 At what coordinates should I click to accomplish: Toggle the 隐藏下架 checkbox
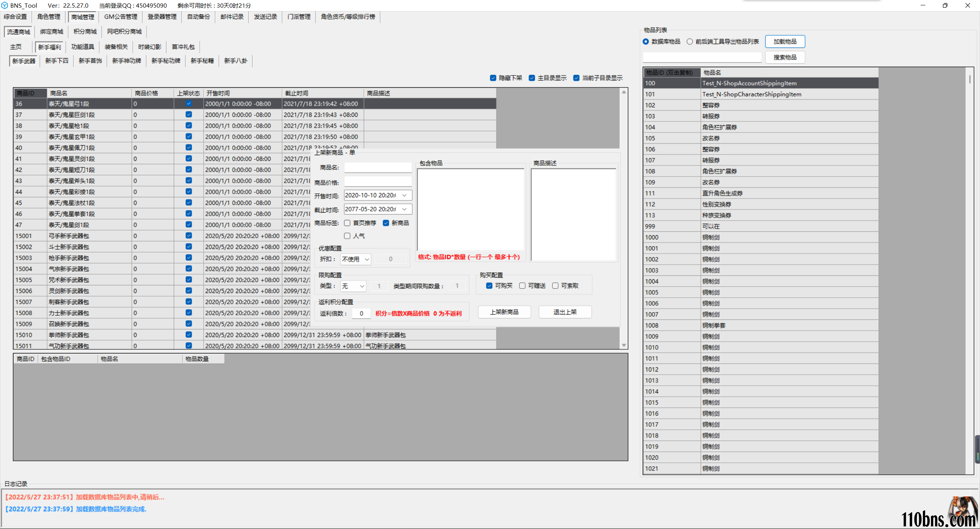click(493, 78)
